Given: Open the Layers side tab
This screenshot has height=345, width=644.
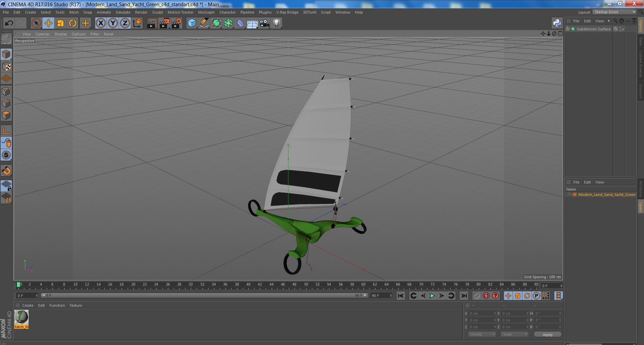Looking at the screenshot, I should pyautogui.click(x=640, y=207).
